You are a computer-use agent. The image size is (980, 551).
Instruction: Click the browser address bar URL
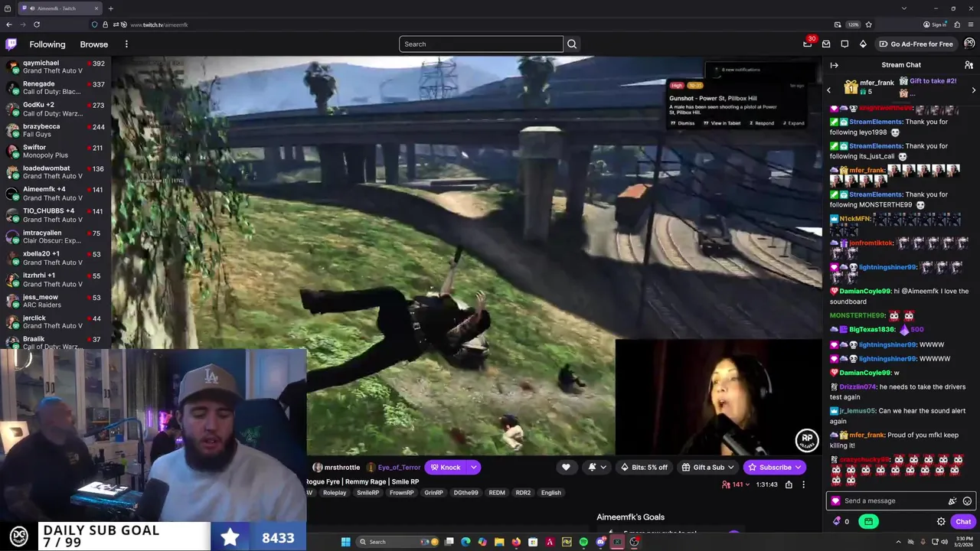coord(158,24)
